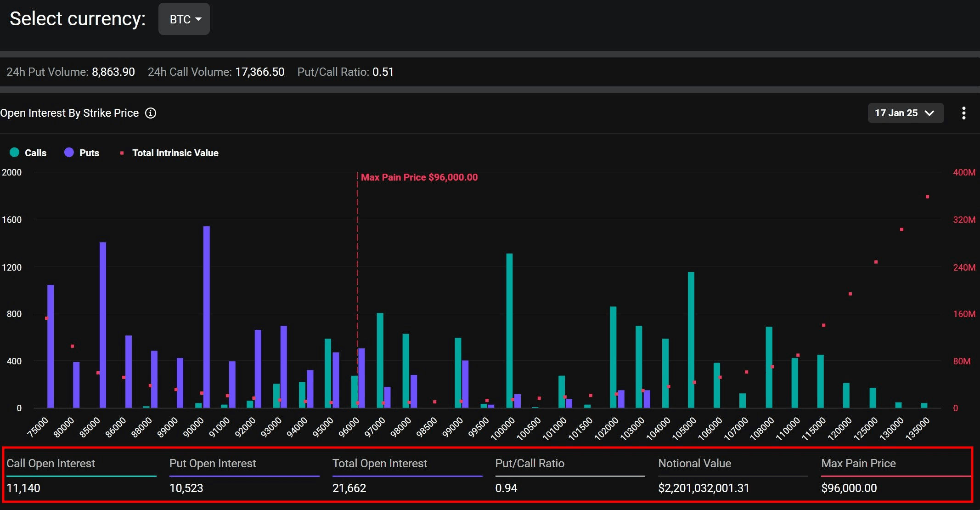Click the Notional Value heading
Image resolution: width=980 pixels, height=510 pixels.
pos(694,463)
